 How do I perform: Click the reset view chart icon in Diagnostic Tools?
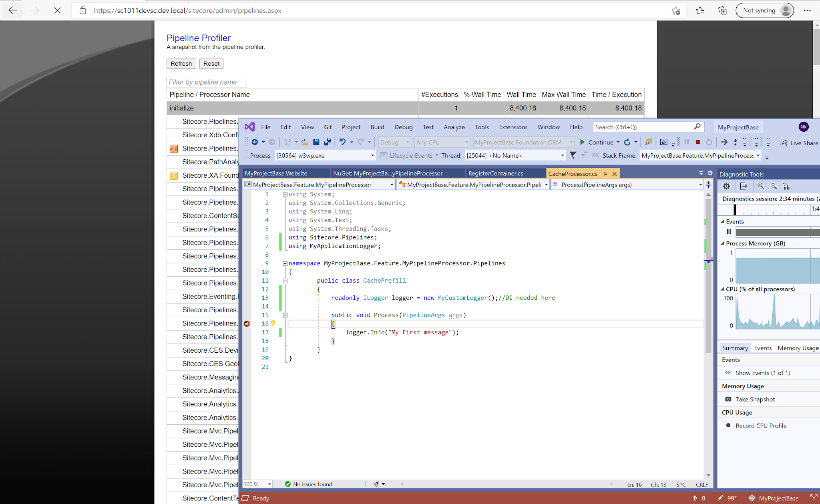[786, 186]
